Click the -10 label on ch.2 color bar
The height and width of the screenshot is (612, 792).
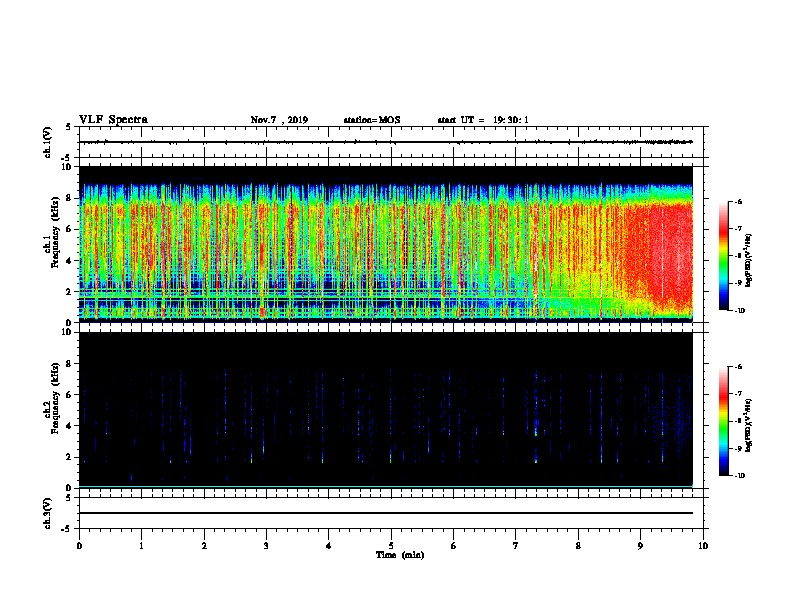pos(739,476)
